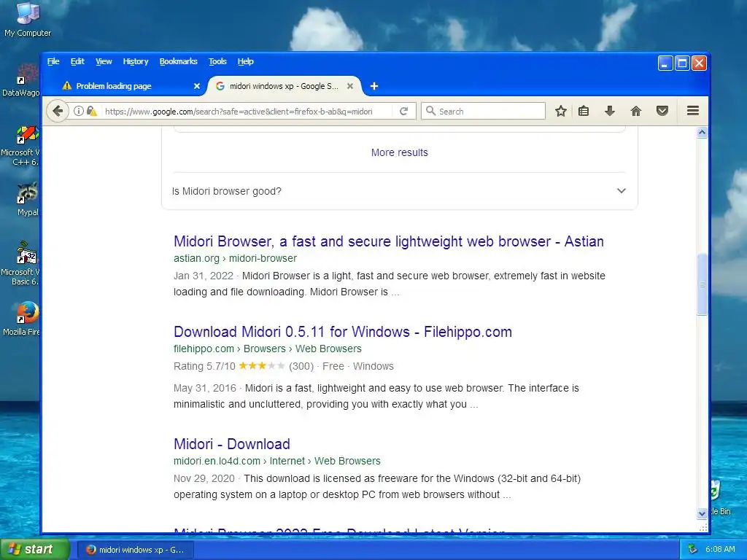
Task: Click the scrollbar up arrow
Action: (701, 133)
